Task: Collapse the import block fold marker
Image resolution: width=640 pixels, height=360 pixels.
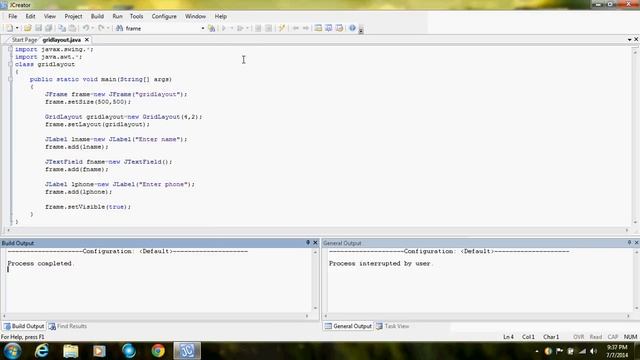Action: click(10, 49)
